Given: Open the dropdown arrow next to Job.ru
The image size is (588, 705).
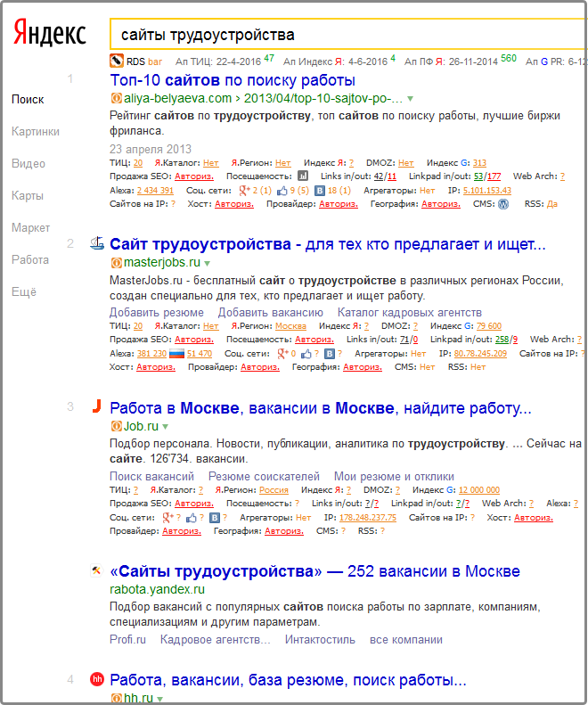Looking at the screenshot, I should click(165, 427).
